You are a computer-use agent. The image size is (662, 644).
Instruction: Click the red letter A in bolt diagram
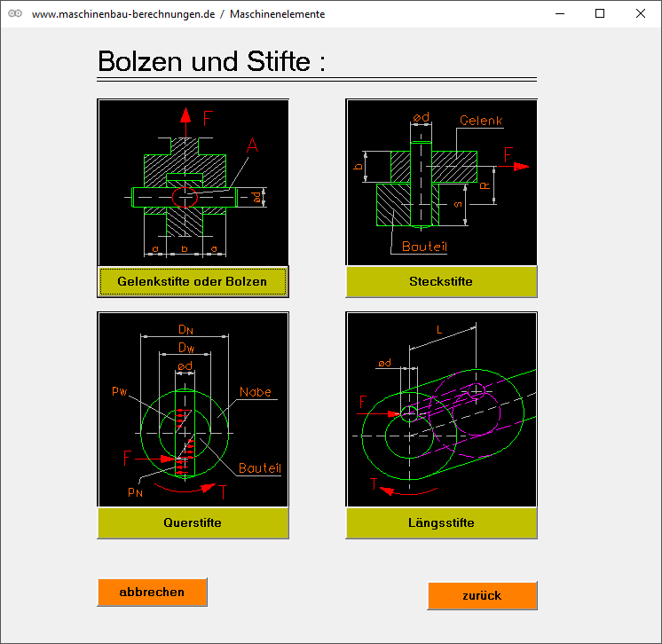tap(252, 145)
